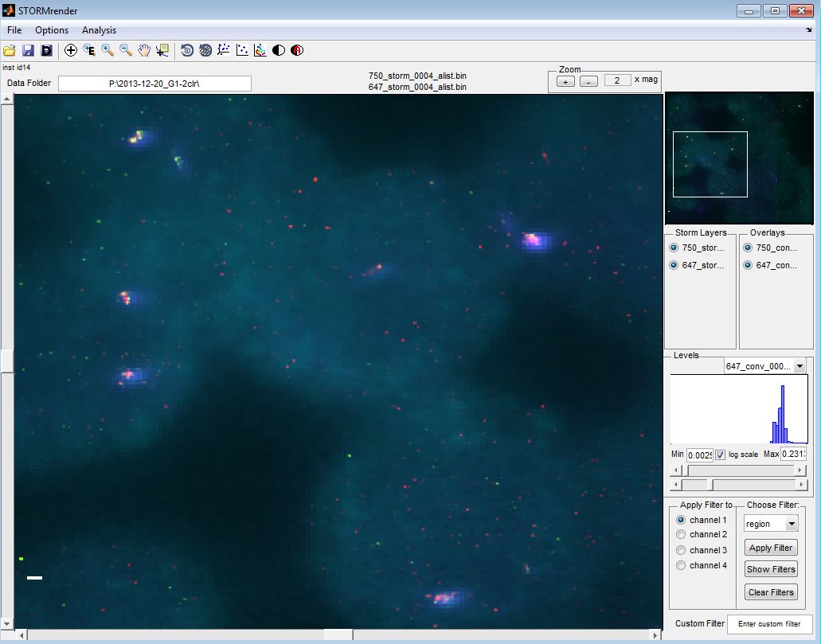Click the Apply Filter button
The image size is (821, 644).
[x=771, y=548]
